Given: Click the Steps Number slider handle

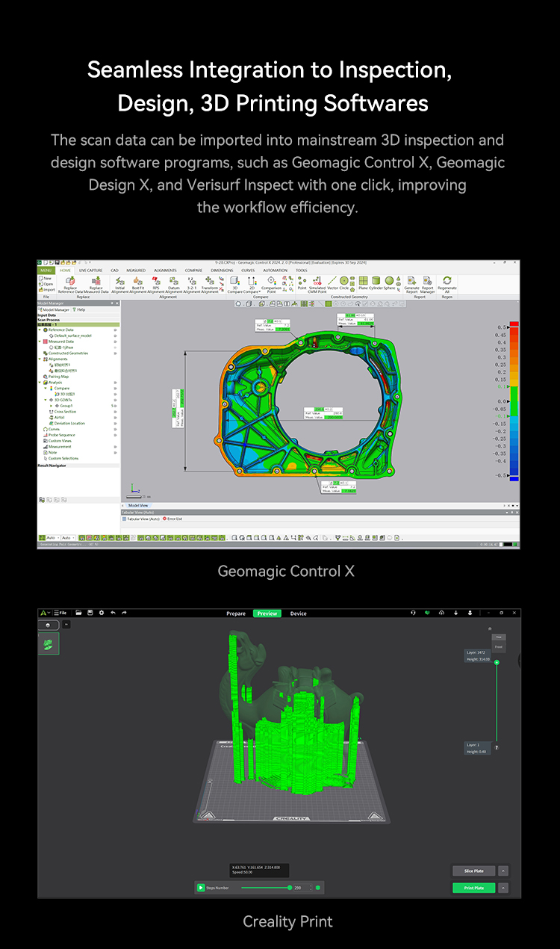Looking at the screenshot, I should point(290,888).
